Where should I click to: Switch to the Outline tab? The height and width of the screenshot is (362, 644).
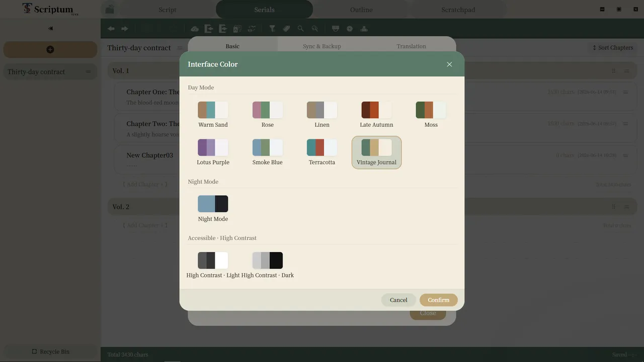(x=361, y=10)
